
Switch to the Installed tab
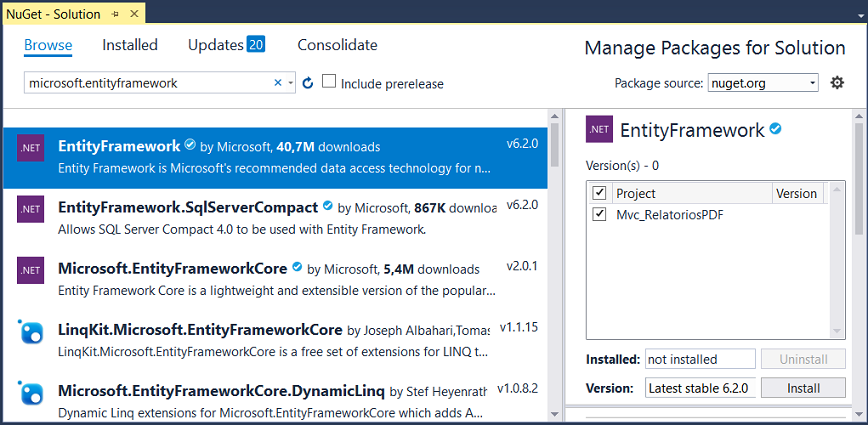coord(130,45)
